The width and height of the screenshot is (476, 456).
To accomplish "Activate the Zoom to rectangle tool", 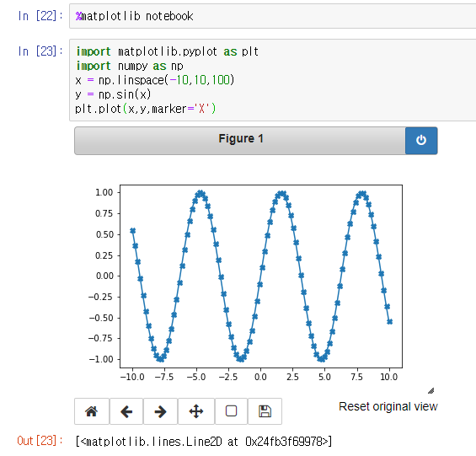I will point(231,411).
